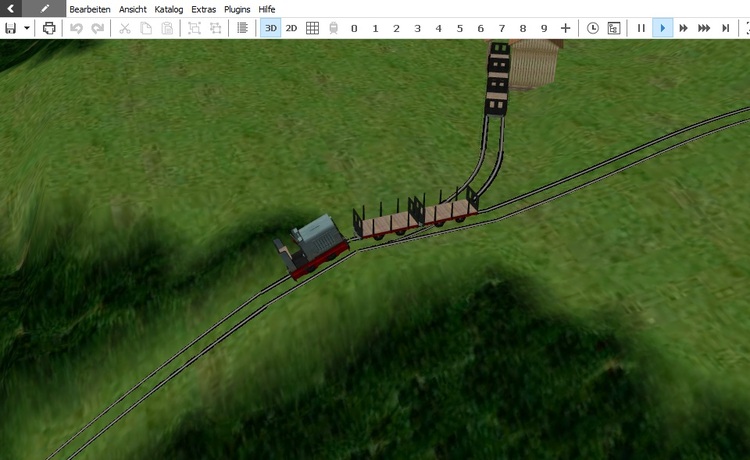750x460 pixels.
Task: Undo the last action
Action: (76, 28)
